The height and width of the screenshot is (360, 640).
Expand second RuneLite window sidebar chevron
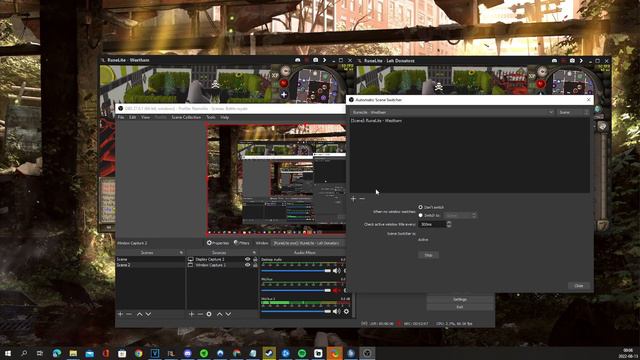(x=581, y=60)
